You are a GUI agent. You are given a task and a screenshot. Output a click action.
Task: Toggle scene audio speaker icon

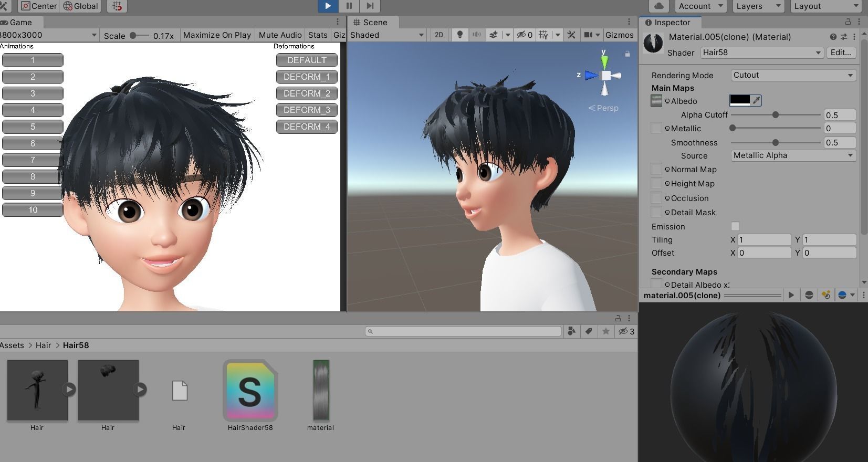point(476,35)
